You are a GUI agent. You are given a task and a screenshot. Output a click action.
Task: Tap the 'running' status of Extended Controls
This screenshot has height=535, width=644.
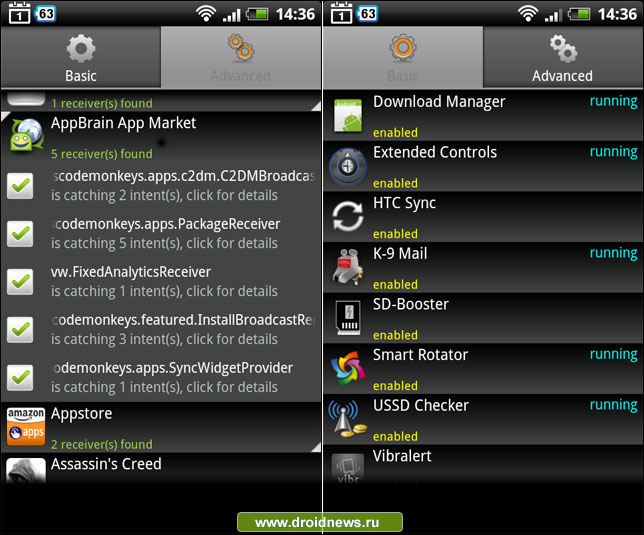[x=614, y=152]
